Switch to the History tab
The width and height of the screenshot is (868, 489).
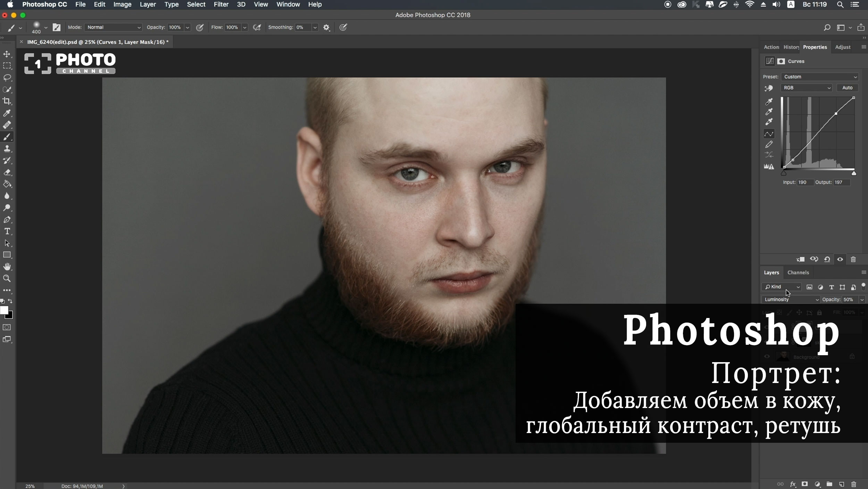point(791,47)
